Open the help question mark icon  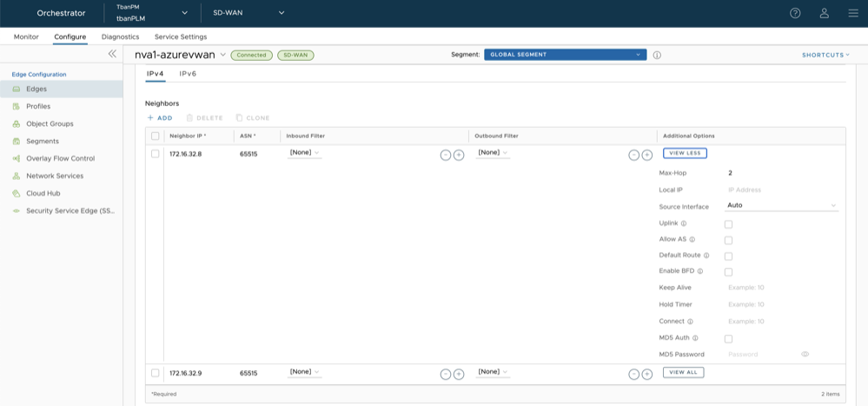(x=795, y=13)
